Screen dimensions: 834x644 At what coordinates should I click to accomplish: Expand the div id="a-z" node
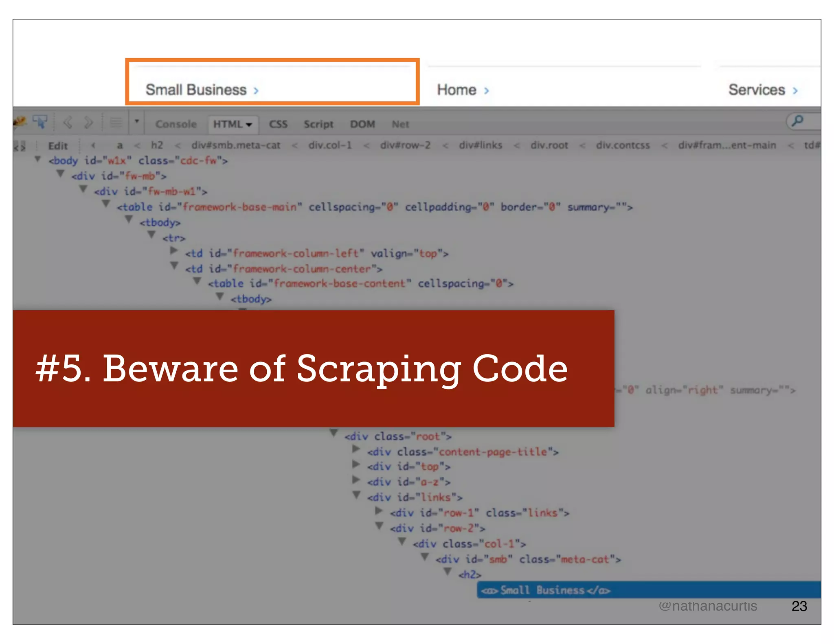click(356, 479)
